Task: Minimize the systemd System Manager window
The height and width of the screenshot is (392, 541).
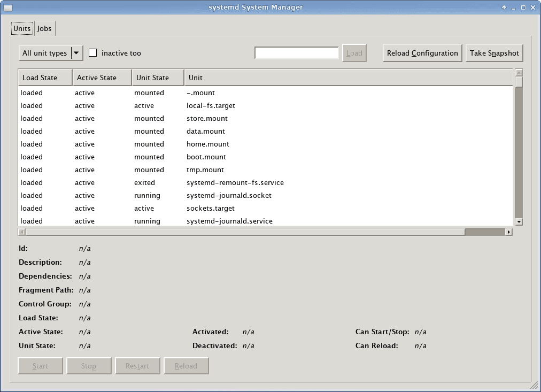Action: pos(514,7)
